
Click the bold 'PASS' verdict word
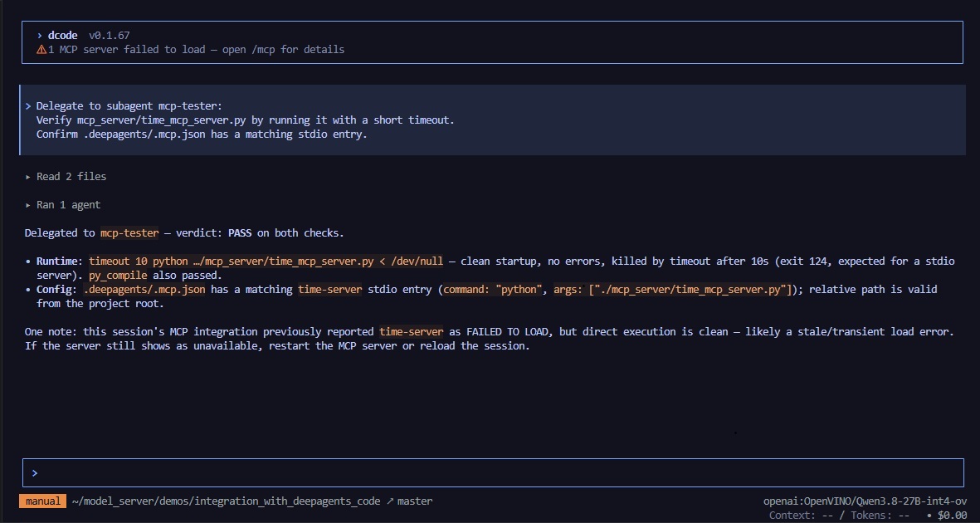point(240,233)
